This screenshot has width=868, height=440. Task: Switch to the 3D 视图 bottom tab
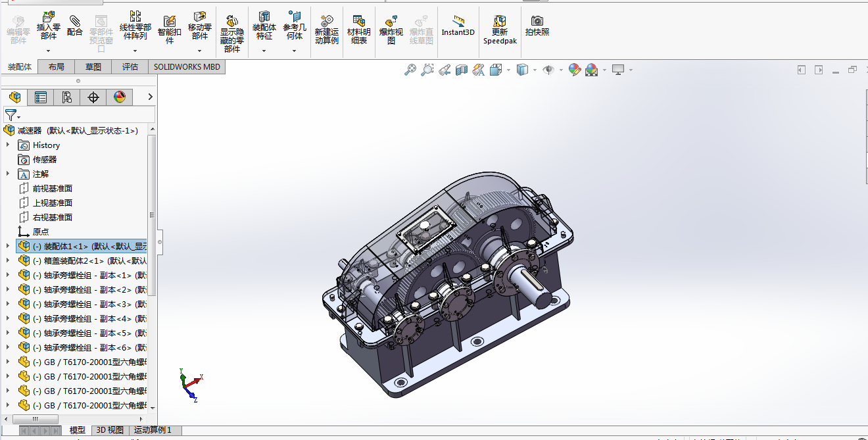pos(110,430)
